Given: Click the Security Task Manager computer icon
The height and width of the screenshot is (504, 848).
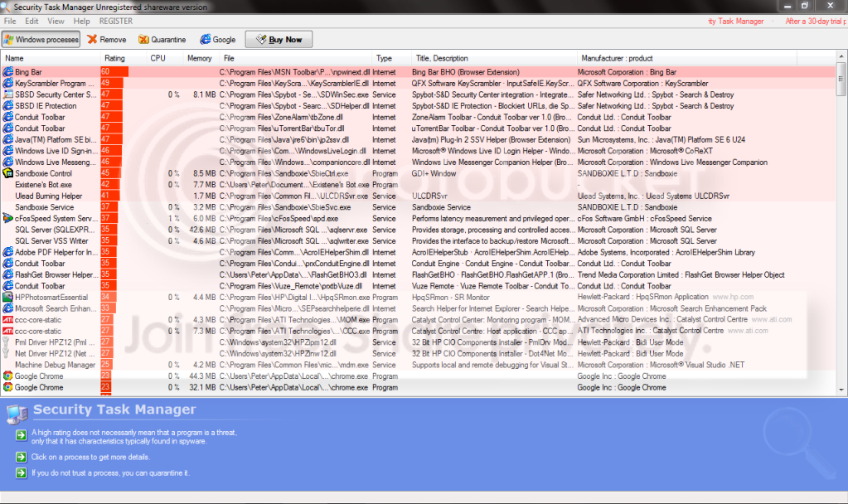Looking at the screenshot, I should tap(17, 414).
